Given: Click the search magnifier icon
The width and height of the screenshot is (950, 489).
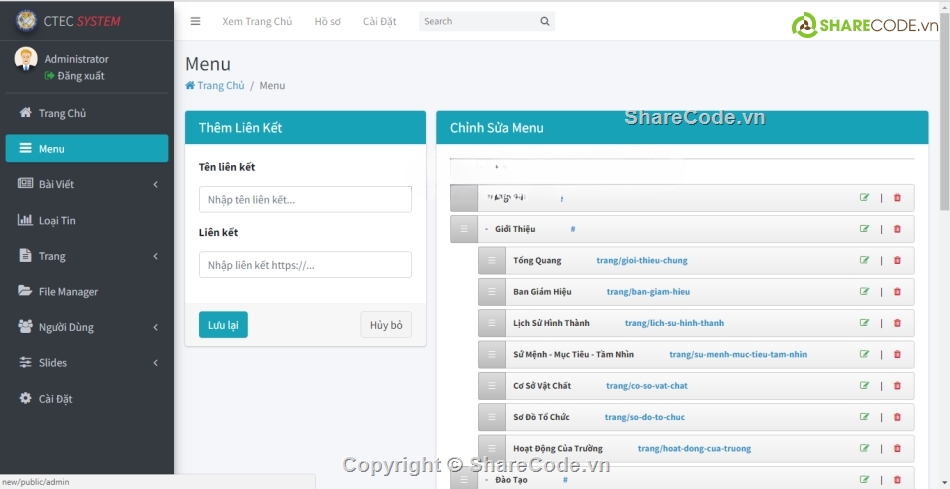Looking at the screenshot, I should point(545,21).
